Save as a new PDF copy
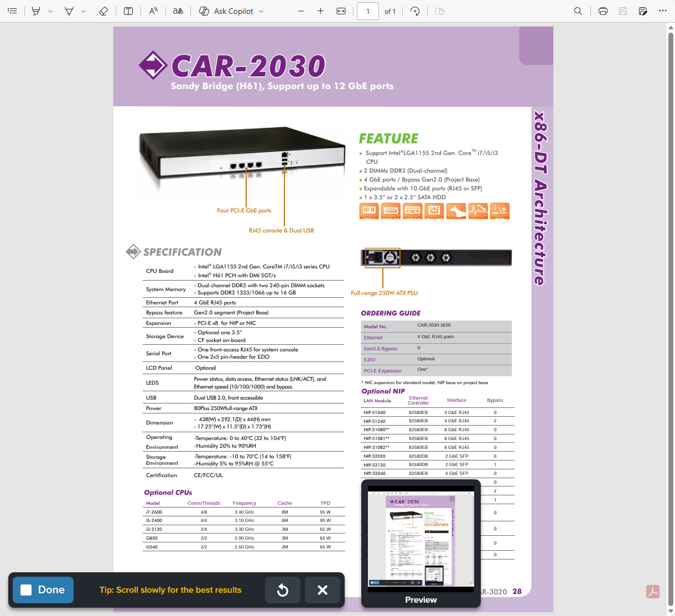 643,11
